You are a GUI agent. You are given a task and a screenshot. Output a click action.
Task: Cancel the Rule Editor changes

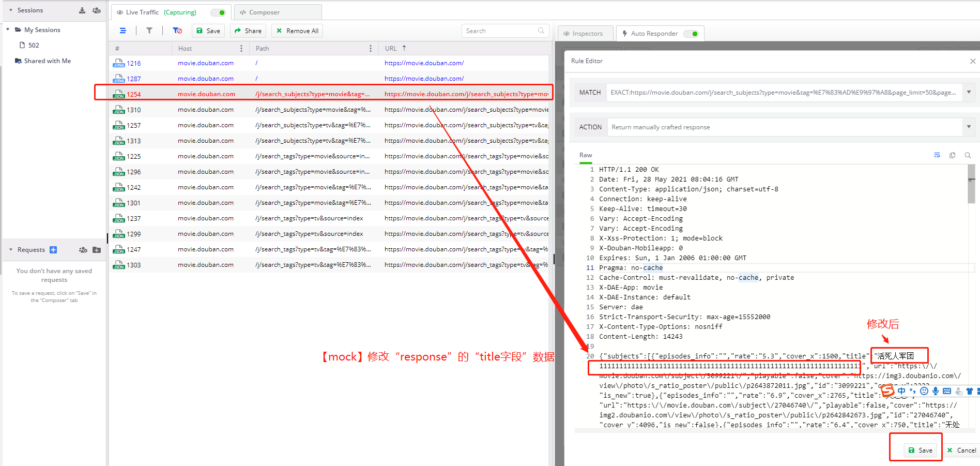[x=961, y=450]
